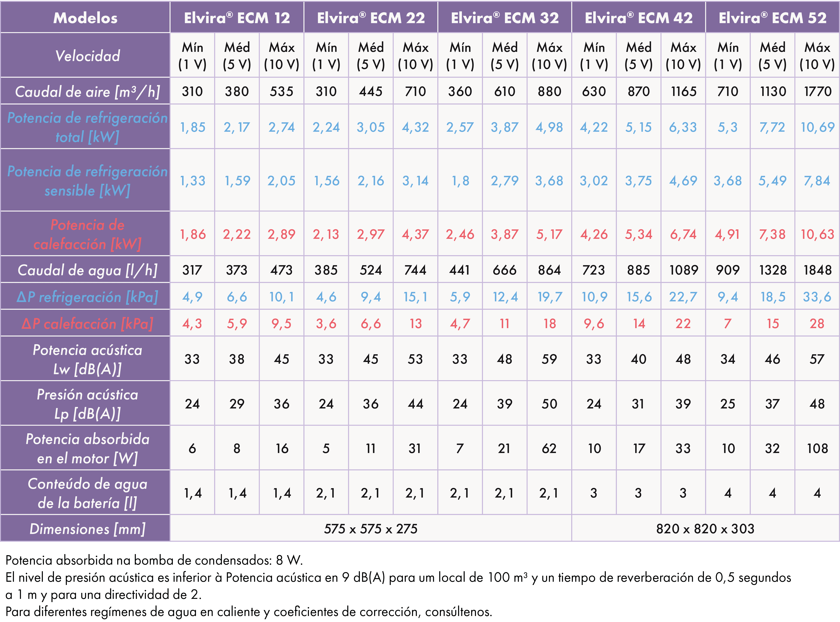Viewport: 840px width, 622px height.
Task: Select the Elvira ECM 12 column header
Action: [x=237, y=18]
